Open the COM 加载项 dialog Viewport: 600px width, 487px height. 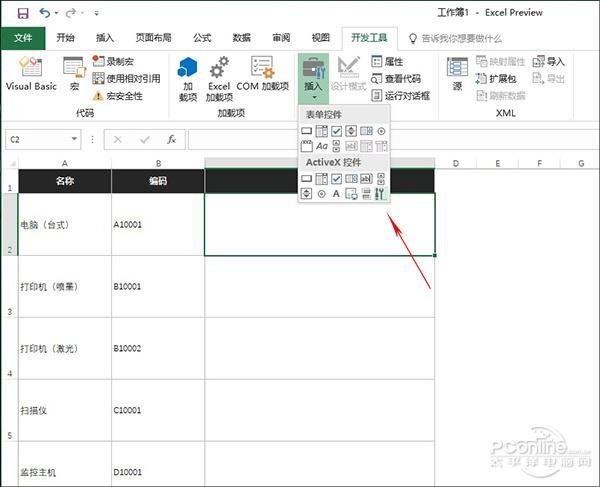tap(262, 78)
